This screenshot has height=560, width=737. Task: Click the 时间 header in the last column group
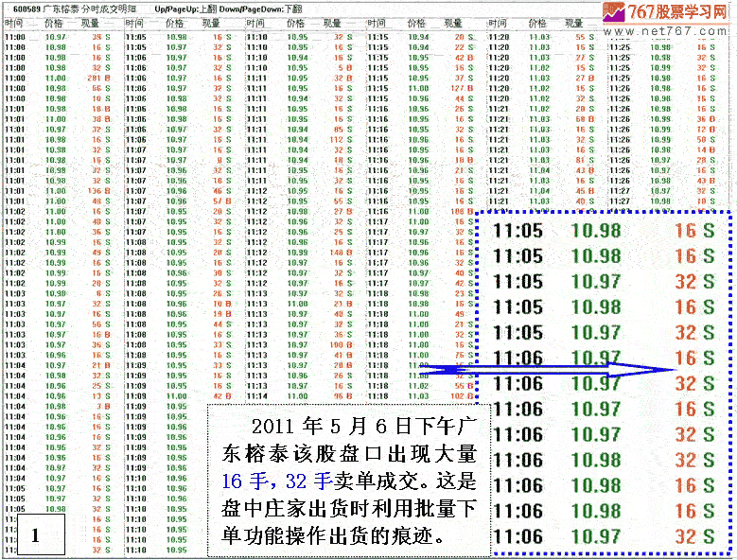pyautogui.click(x=620, y=21)
